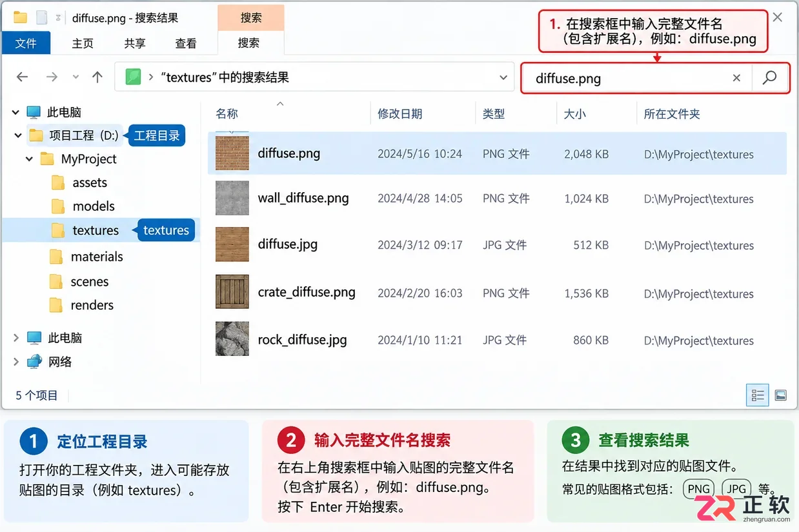The image size is (799, 532).
Task: Switch to large thumbnails view icon
Action: point(780,395)
